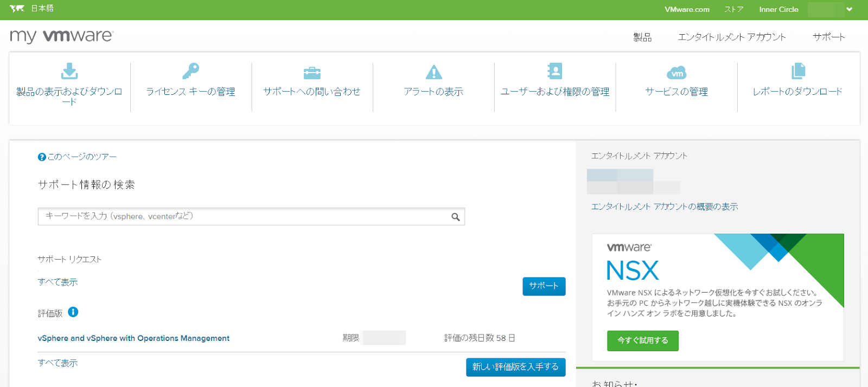Click the question mark tour icon

[x=42, y=157]
